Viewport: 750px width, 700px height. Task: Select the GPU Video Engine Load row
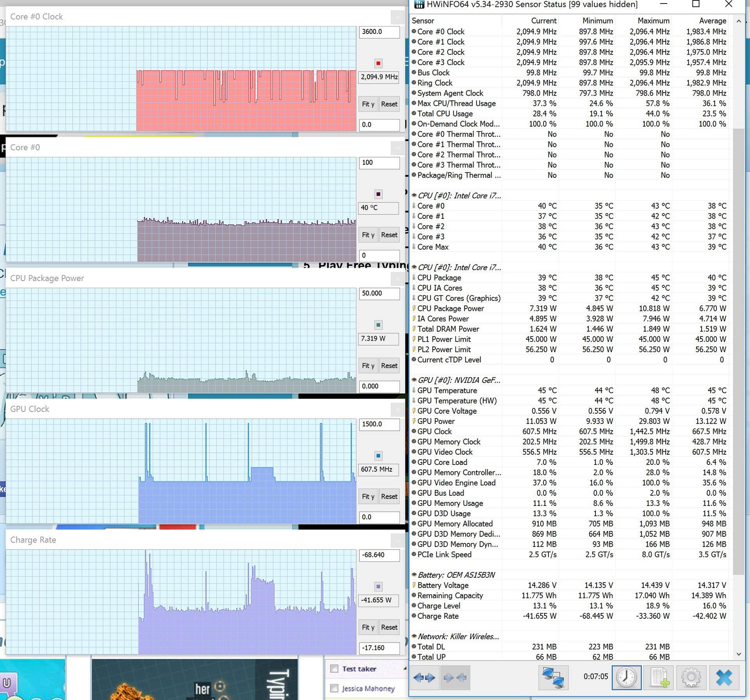click(570, 483)
